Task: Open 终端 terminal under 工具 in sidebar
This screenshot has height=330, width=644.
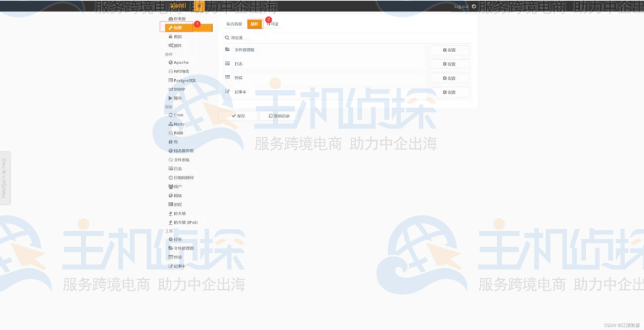Action: click(x=175, y=257)
